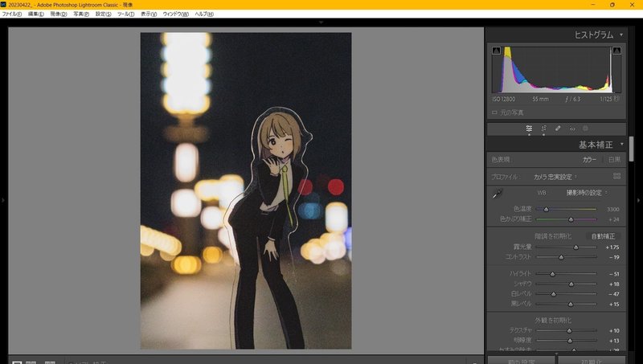Click the 自動補正 button
The width and height of the screenshot is (643, 364).
604,236
